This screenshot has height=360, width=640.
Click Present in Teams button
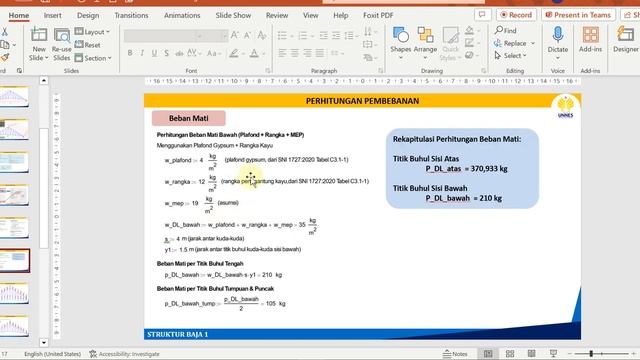578,15
